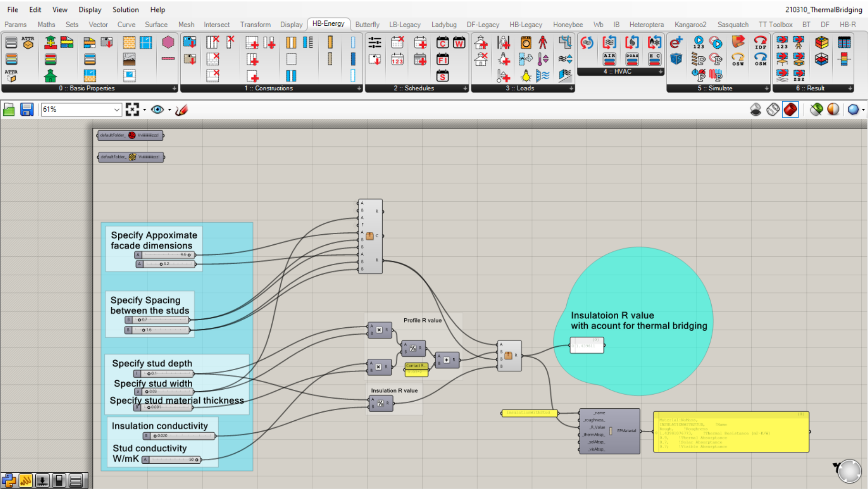Expand the 4 :: HVAC panel
868x489 pixels.
click(660, 72)
